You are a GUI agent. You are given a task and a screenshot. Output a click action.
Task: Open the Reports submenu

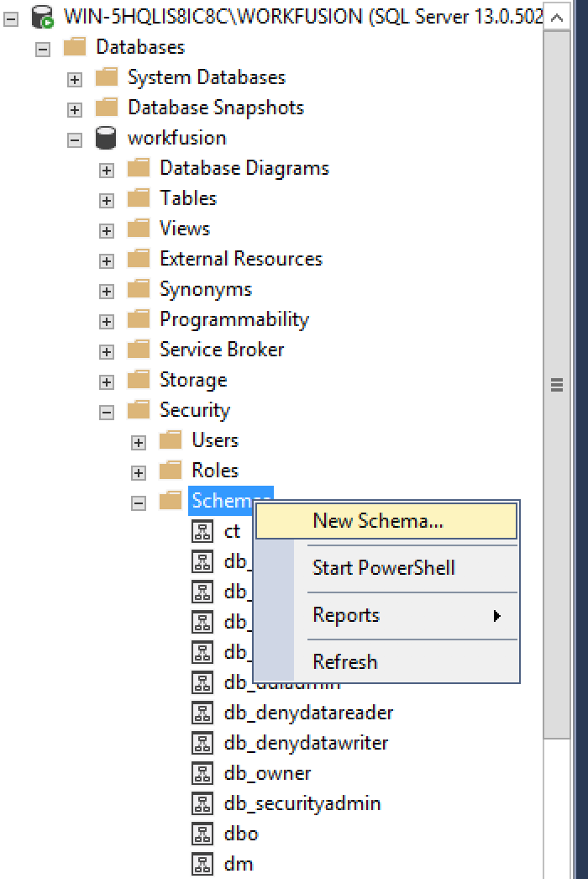point(386,615)
